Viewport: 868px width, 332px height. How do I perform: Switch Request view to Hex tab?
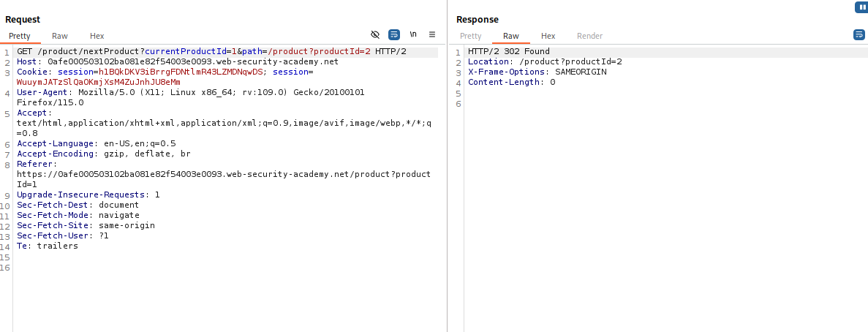point(97,36)
